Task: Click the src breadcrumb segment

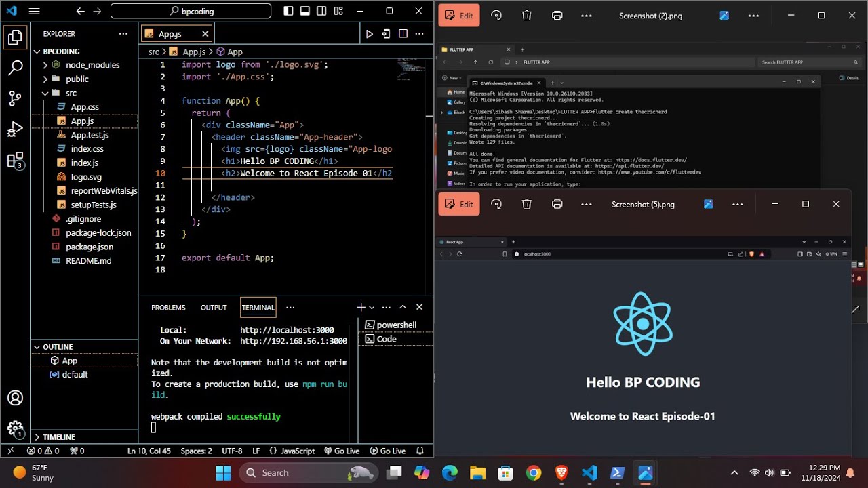Action: click(x=154, y=52)
